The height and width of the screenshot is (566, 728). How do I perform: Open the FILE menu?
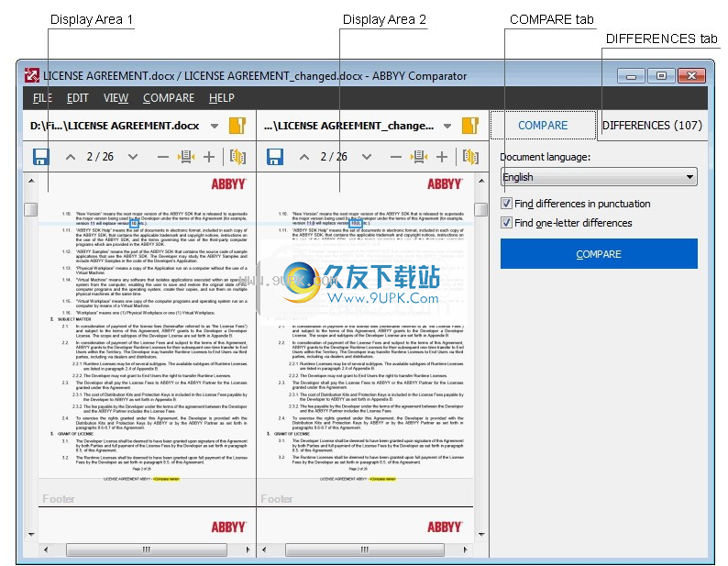[x=42, y=98]
